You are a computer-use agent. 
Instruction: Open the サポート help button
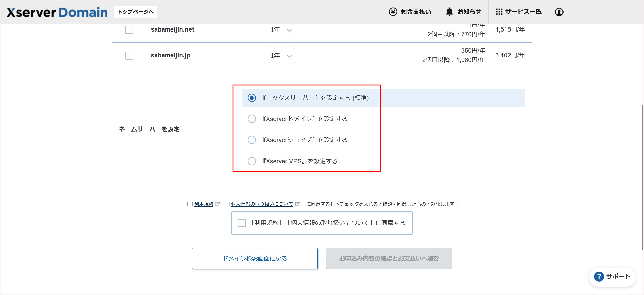pos(612,277)
